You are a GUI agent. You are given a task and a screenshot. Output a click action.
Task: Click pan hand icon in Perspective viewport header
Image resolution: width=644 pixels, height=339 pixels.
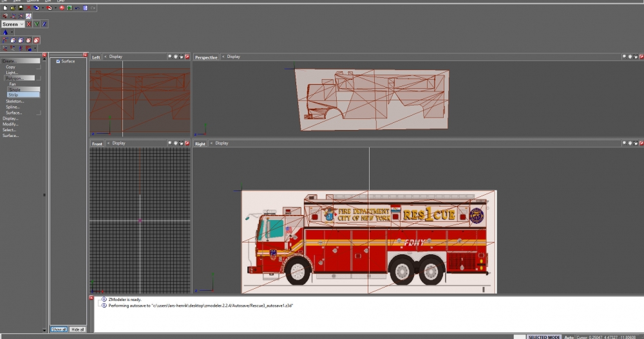pyautogui.click(x=630, y=57)
